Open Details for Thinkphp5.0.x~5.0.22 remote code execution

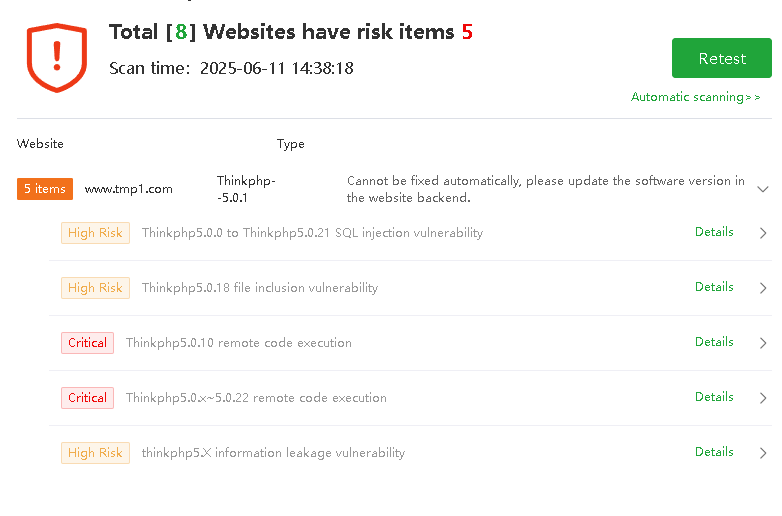click(x=714, y=397)
